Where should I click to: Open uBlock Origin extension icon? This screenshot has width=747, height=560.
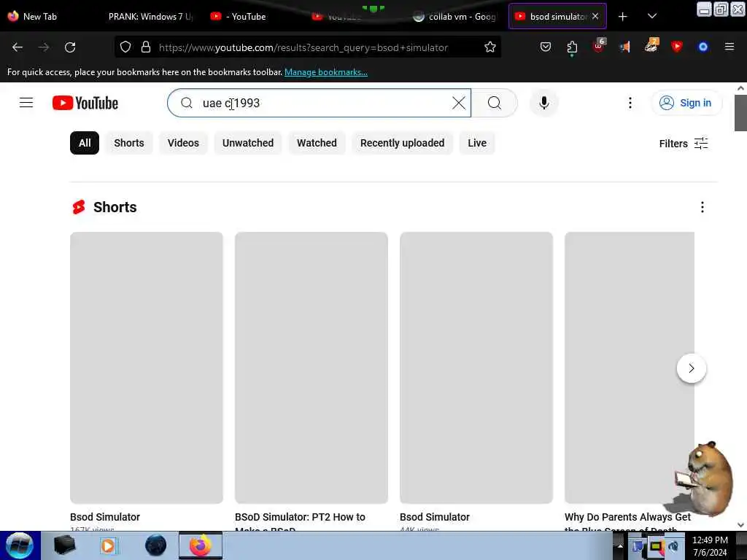598,46
